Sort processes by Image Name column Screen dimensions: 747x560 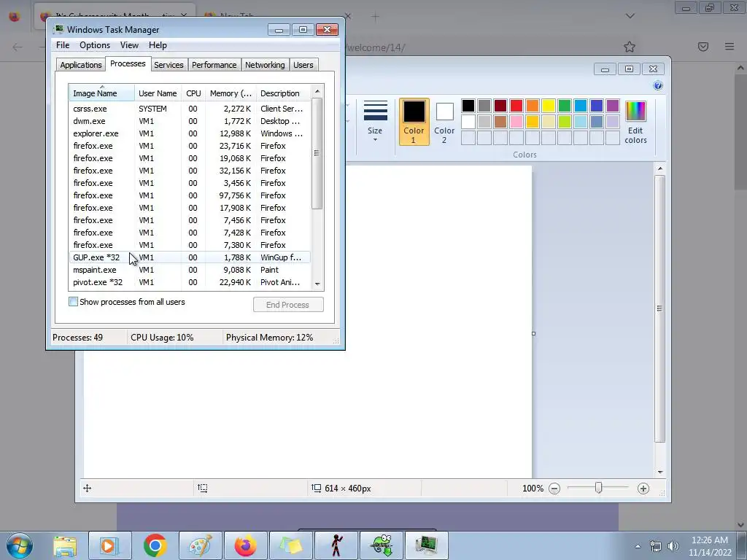(102, 93)
